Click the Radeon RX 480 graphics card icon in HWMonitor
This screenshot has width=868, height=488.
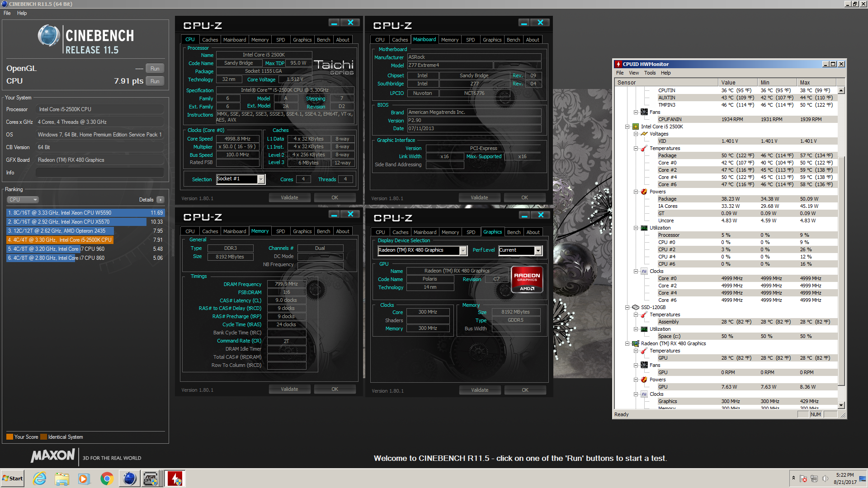[x=635, y=343]
